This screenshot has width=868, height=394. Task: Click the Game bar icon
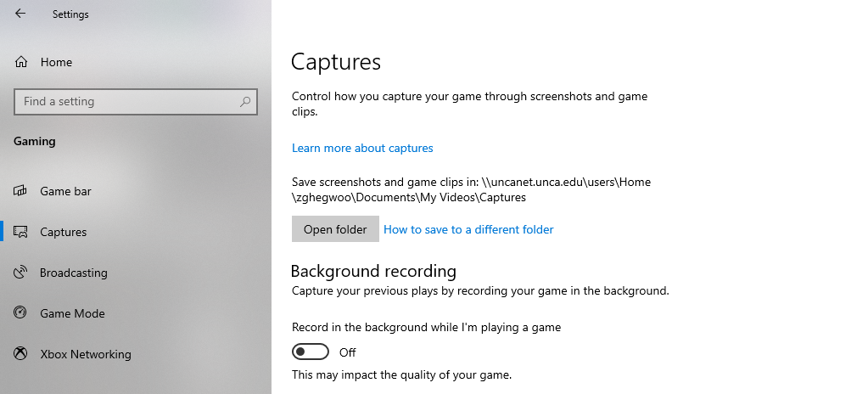[x=21, y=191]
